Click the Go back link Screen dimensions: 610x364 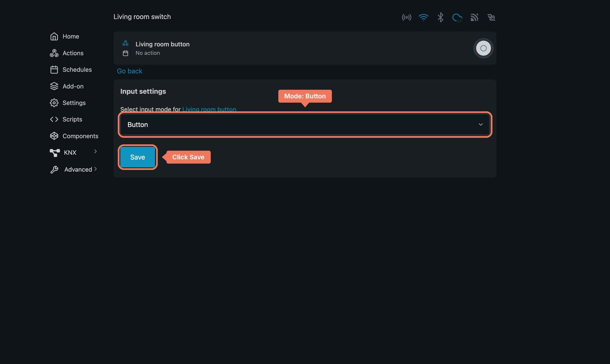[x=130, y=71]
